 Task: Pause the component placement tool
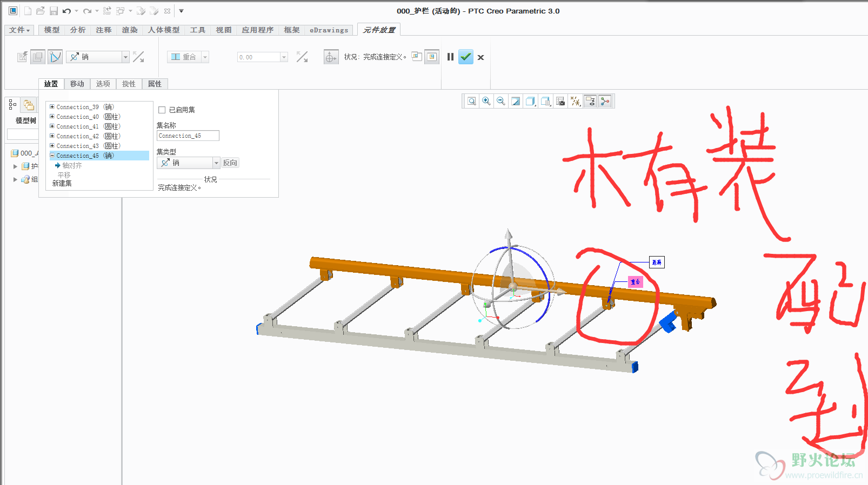click(x=450, y=57)
